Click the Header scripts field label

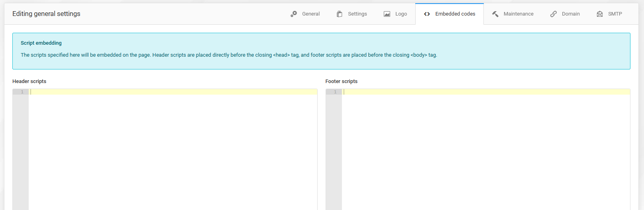point(29,81)
